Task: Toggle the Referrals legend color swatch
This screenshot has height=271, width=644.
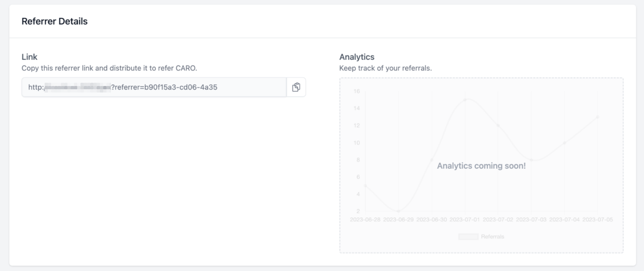Action: coord(468,236)
